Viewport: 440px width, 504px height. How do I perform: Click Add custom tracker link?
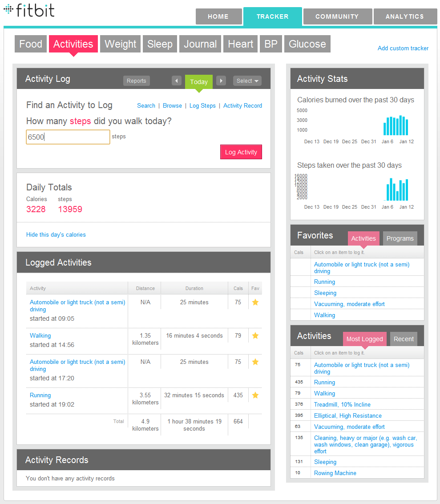[x=403, y=48]
